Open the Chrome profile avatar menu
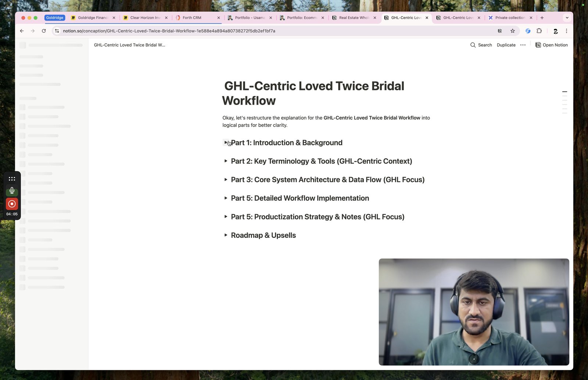588x380 pixels. [x=555, y=31]
